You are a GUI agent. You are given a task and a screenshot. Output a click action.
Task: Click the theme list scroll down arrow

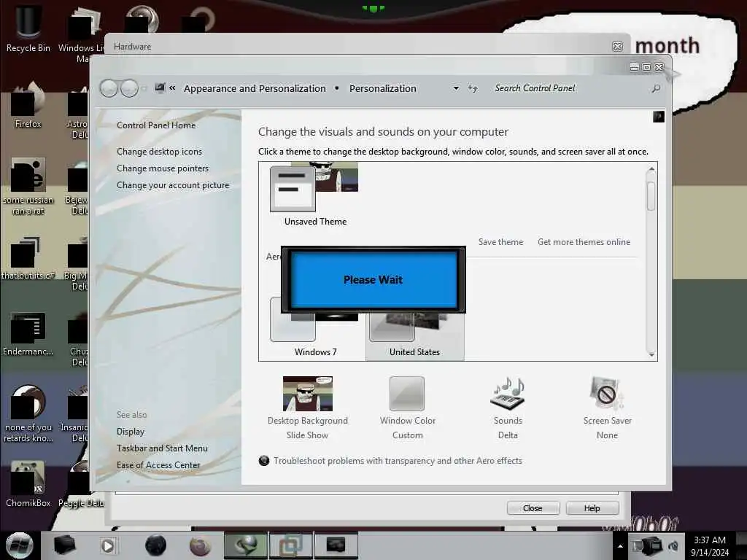coord(651,354)
